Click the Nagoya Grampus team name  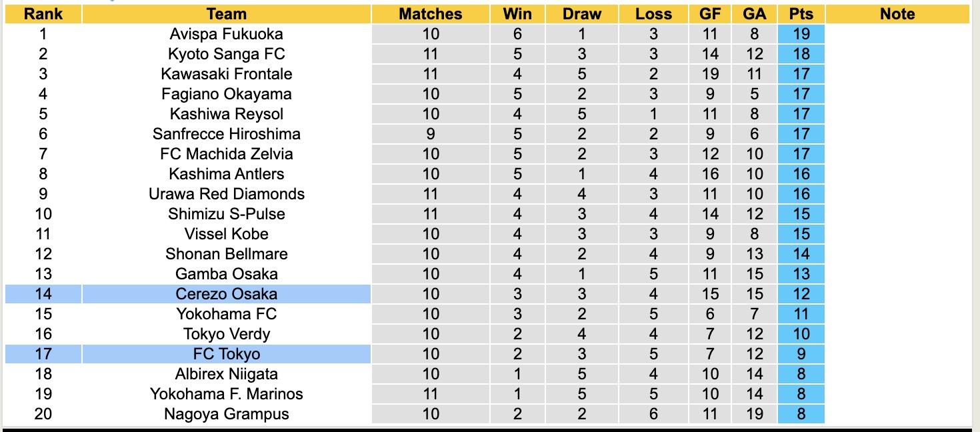click(227, 414)
